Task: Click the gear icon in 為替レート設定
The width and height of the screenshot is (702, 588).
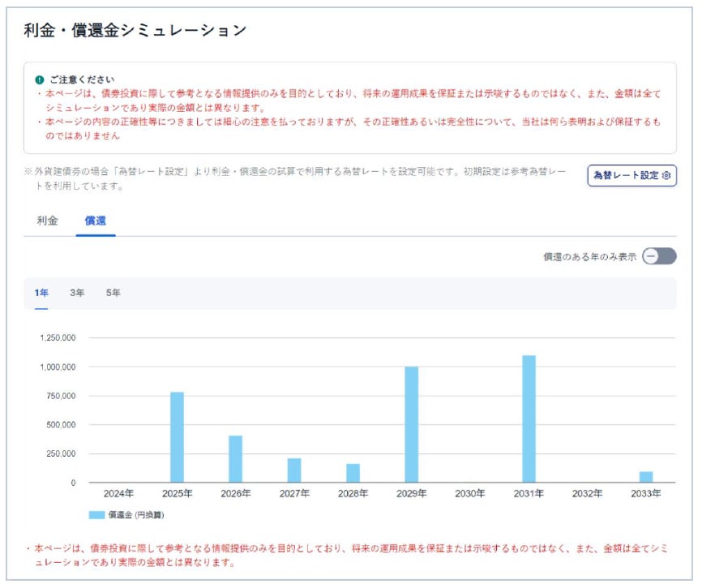Action: pos(666,175)
